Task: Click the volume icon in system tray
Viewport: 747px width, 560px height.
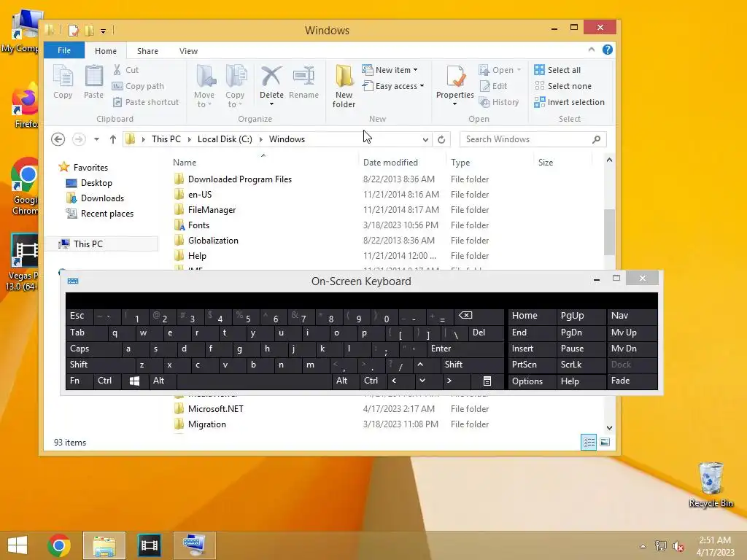Action: tap(678, 546)
